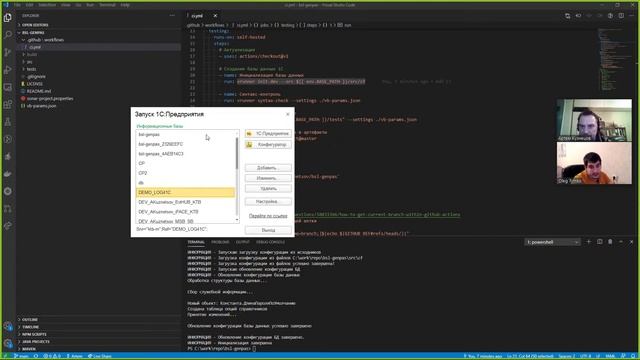Click the Добавить button in the dialog
Image resolution: width=640 pixels, height=360 pixels.
tap(268, 168)
